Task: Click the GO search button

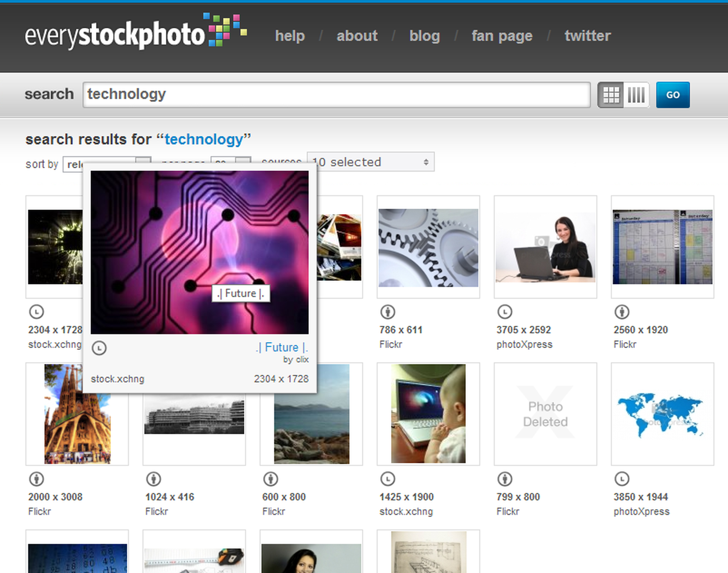Action: point(673,95)
